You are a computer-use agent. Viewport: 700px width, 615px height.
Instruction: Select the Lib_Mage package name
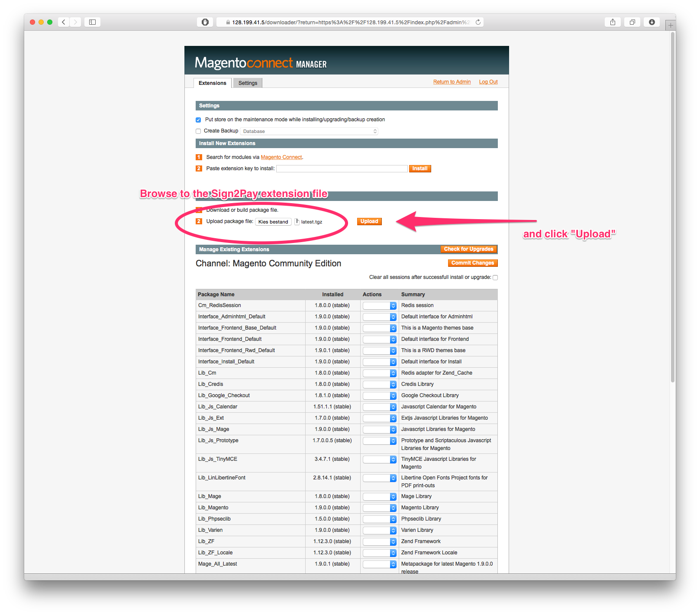point(210,496)
